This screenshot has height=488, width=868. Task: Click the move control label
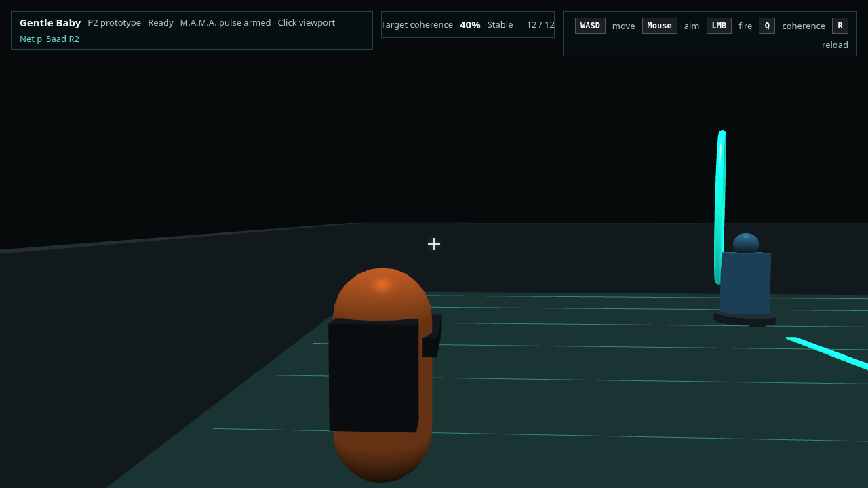point(624,26)
